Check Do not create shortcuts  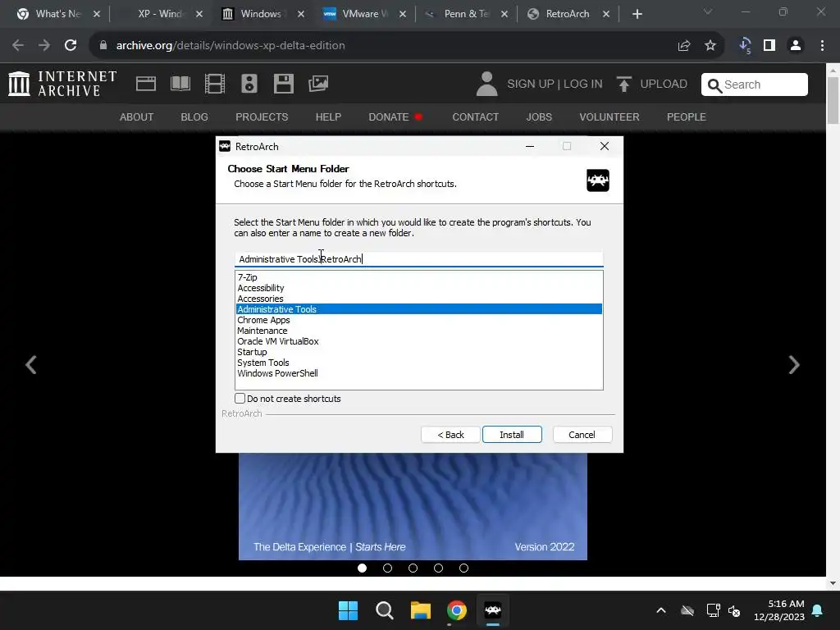click(x=240, y=398)
